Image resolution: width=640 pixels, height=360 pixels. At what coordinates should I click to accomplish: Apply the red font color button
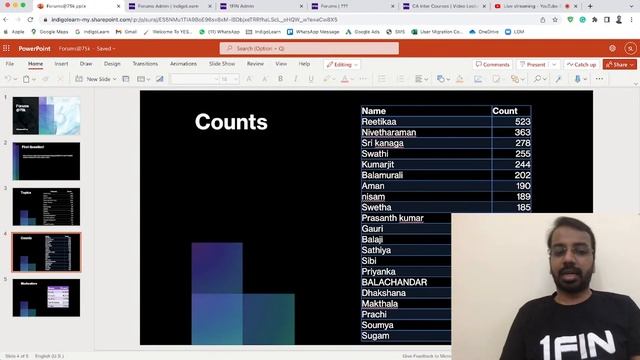[345, 79]
